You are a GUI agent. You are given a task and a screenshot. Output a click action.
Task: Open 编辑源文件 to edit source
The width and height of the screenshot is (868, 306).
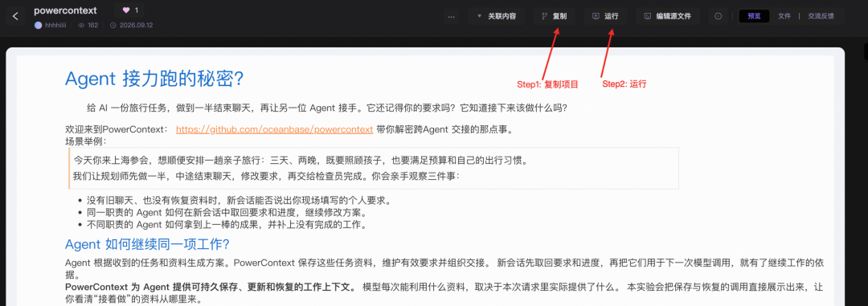[x=667, y=16]
